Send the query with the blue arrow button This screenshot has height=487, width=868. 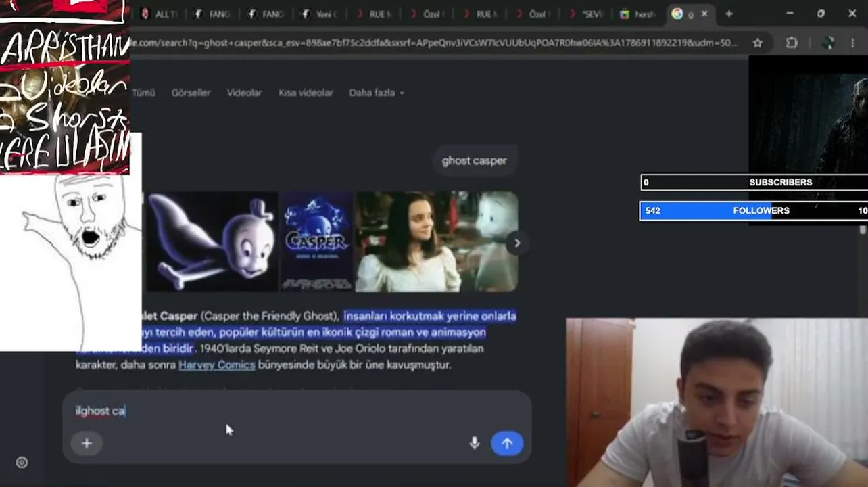click(x=507, y=443)
